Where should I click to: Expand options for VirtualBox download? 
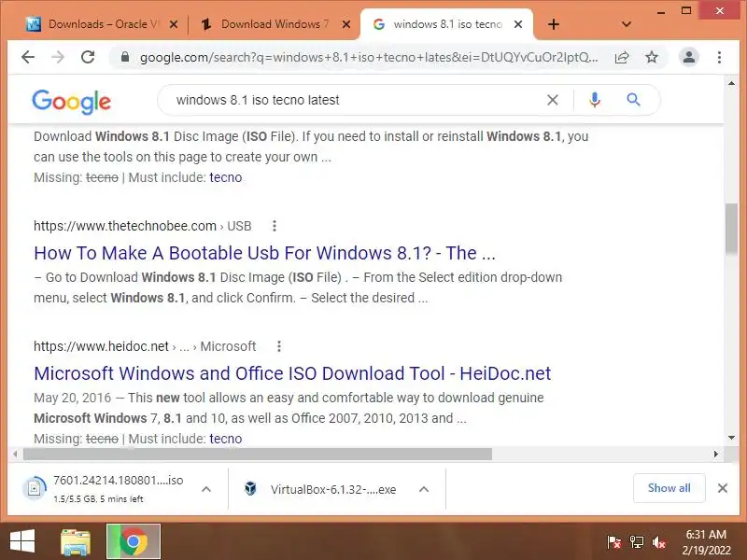pyautogui.click(x=424, y=489)
